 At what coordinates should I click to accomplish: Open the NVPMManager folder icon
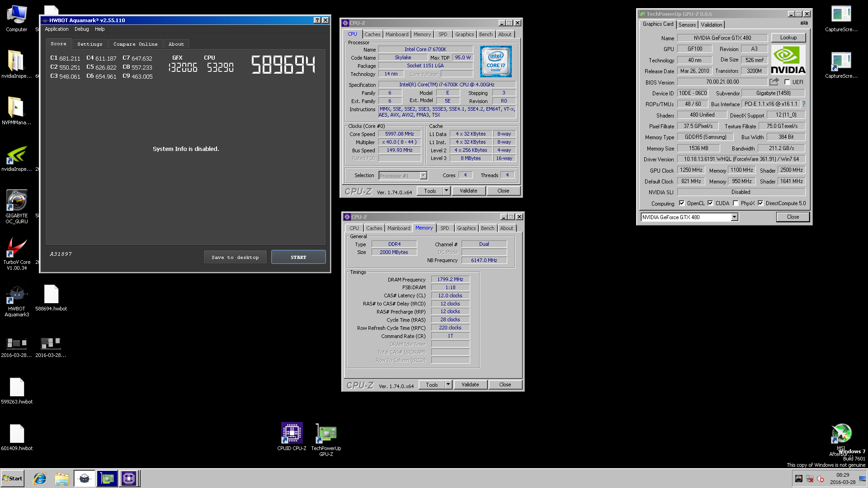coord(17,111)
